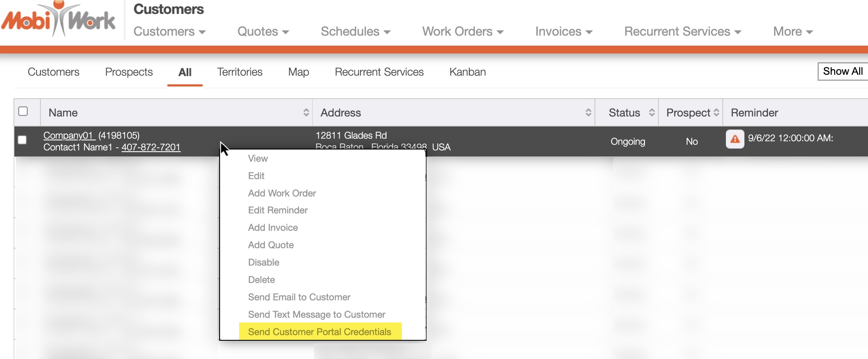868x359 pixels.
Task: Sort by Name column arrows
Action: click(306, 113)
